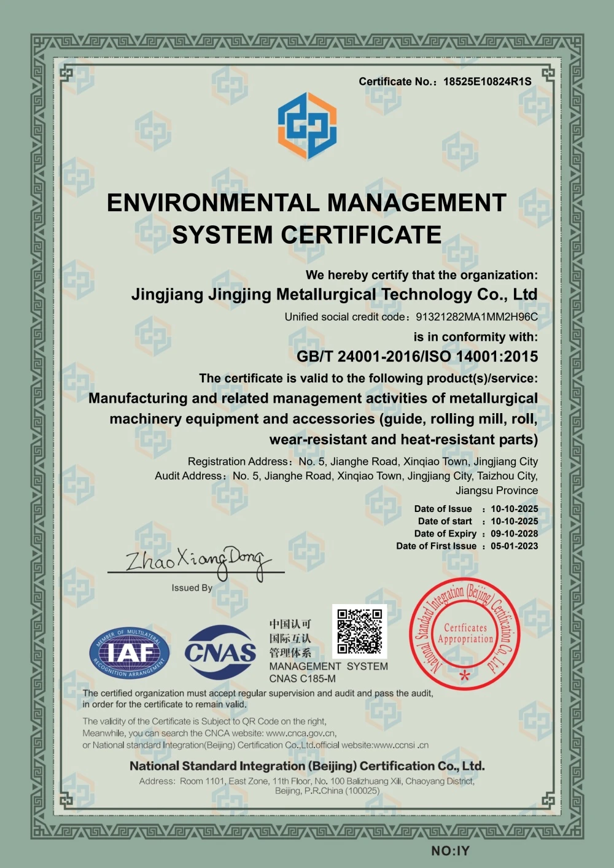The height and width of the screenshot is (868, 614).
Task: Click the red National Standard Integration stamp
Action: tap(465, 634)
